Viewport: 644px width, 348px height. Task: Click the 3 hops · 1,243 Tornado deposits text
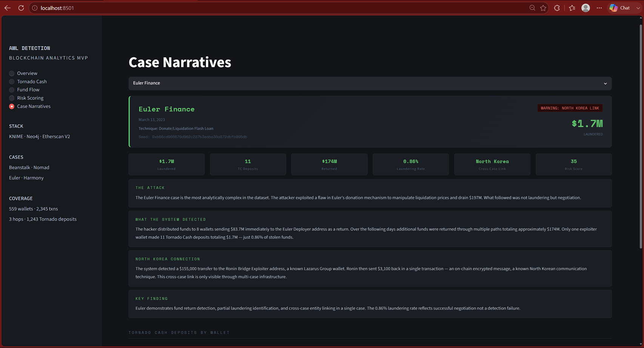click(43, 219)
